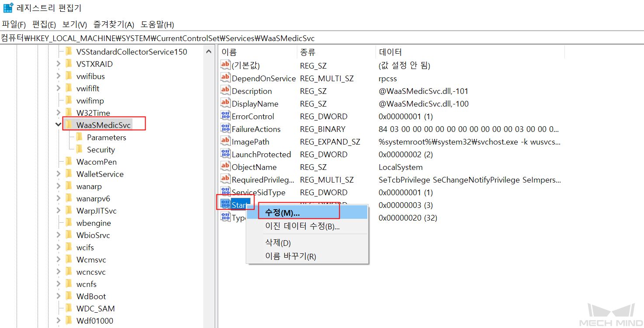This screenshot has height=328, width=644.
Task: Click the LocalSystem data cell
Action: coord(400,167)
